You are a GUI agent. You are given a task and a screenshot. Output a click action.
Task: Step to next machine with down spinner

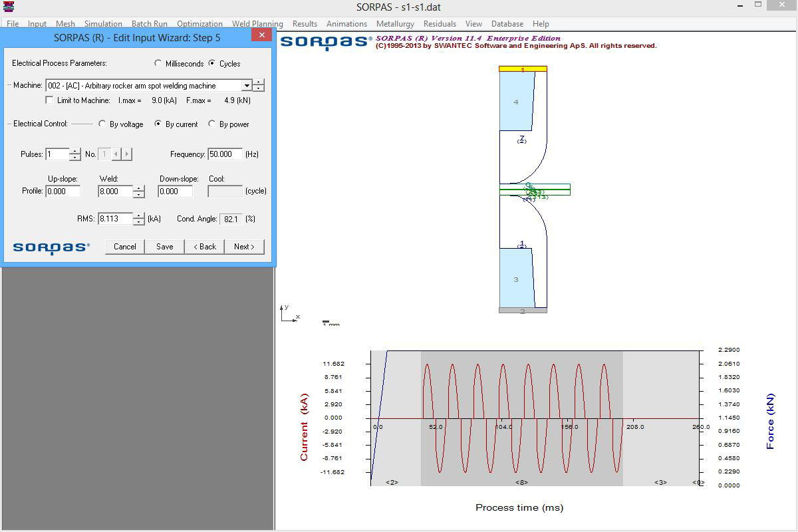[x=259, y=88]
